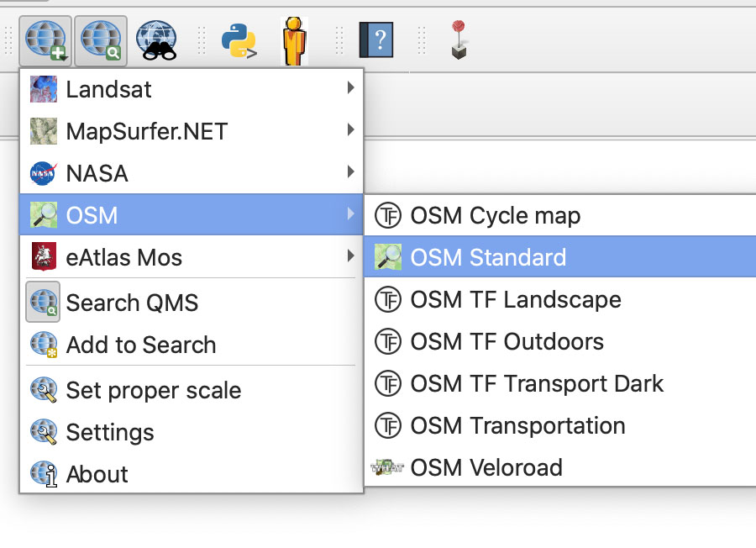This screenshot has width=756, height=548.
Task: Click the Search QMS globe toolbar icon
Action: point(101,40)
